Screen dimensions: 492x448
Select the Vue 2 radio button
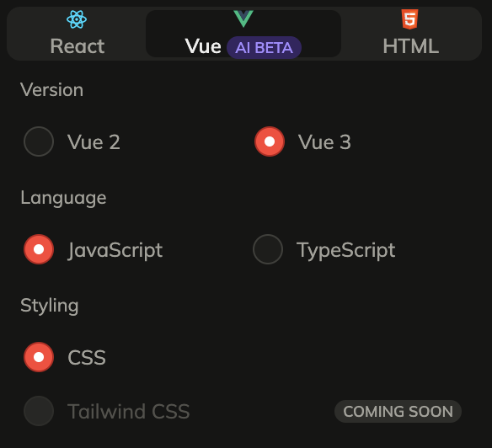pos(39,141)
